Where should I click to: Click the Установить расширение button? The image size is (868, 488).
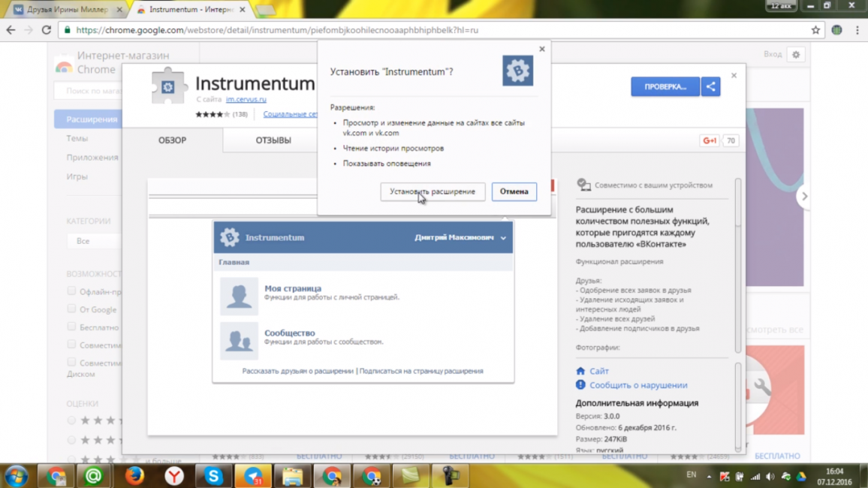[x=432, y=191]
